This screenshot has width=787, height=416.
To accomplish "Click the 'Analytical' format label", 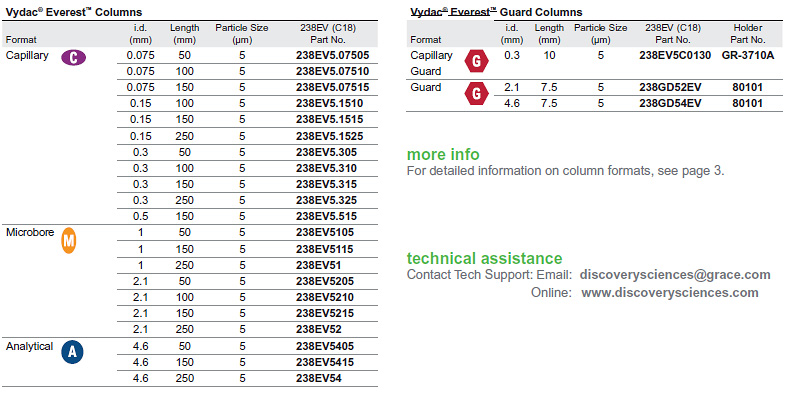I will tap(30, 346).
